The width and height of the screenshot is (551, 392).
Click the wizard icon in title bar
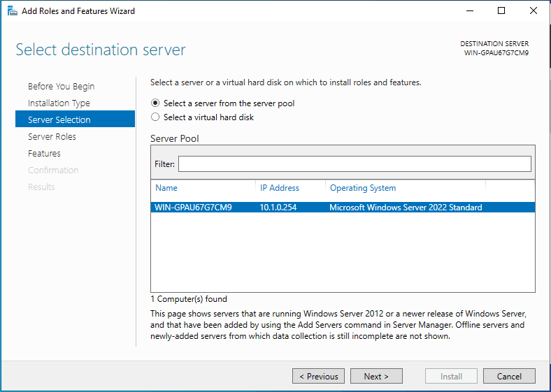click(x=11, y=11)
